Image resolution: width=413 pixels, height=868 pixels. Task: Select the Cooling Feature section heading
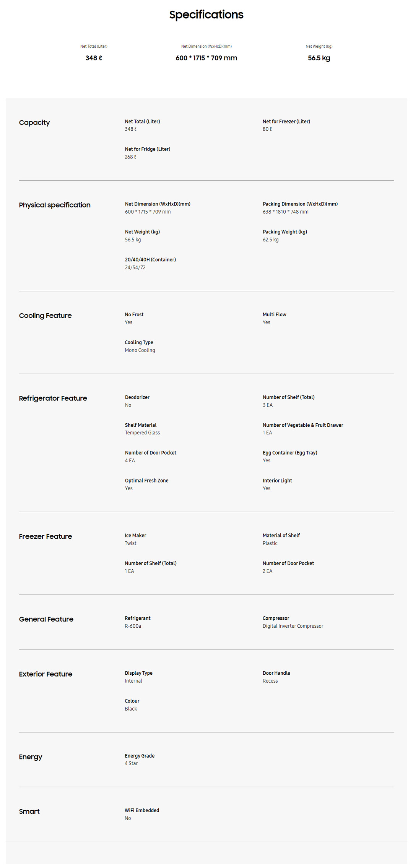tap(45, 316)
